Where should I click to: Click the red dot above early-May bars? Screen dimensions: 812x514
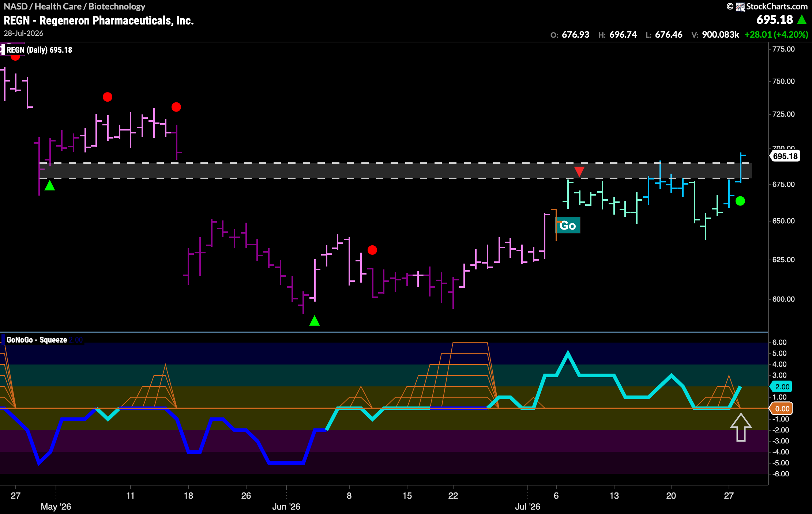tap(108, 97)
